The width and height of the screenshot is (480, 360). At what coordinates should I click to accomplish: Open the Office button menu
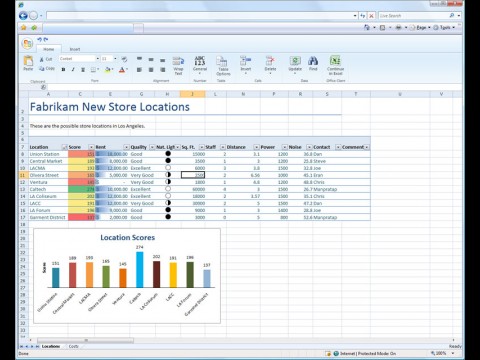click(27, 44)
